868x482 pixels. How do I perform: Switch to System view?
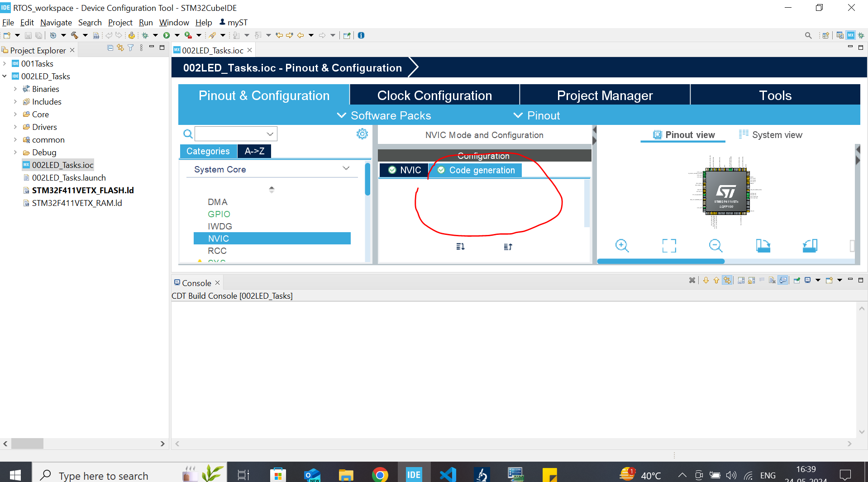(770, 135)
